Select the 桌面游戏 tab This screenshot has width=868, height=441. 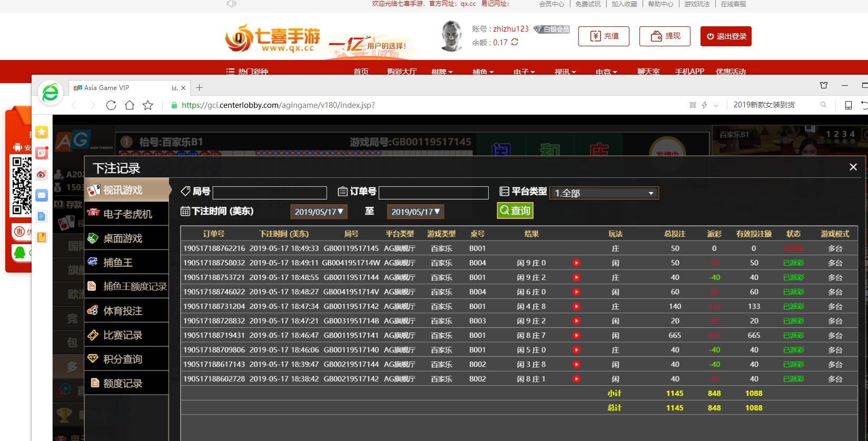coord(127,238)
